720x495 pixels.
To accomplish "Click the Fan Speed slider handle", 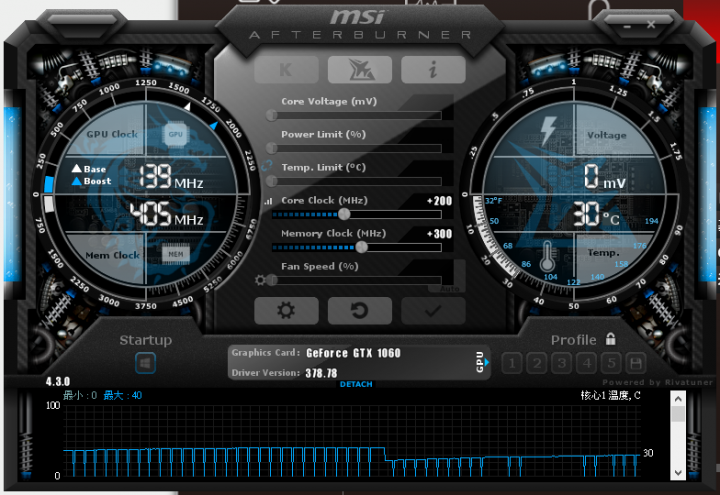I will 271,280.
